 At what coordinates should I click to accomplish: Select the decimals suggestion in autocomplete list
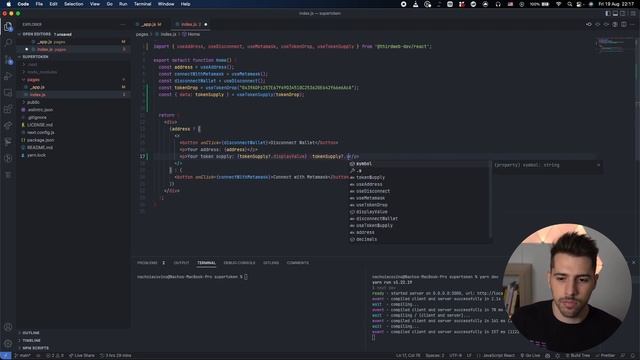coord(420,239)
